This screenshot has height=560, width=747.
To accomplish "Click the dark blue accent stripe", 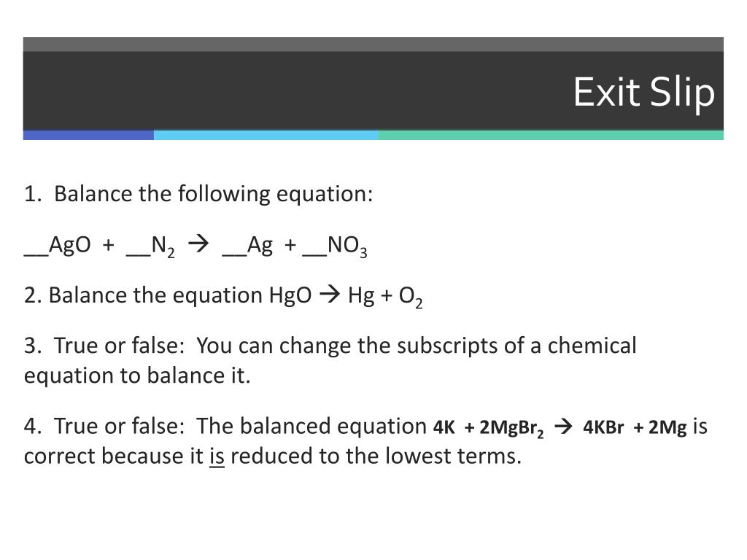I will coord(88,135).
